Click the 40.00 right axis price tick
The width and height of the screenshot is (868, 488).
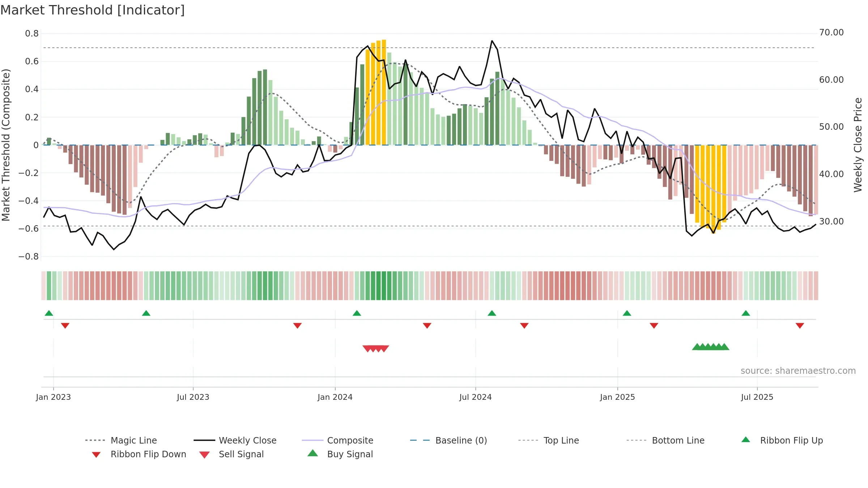pyautogui.click(x=831, y=174)
